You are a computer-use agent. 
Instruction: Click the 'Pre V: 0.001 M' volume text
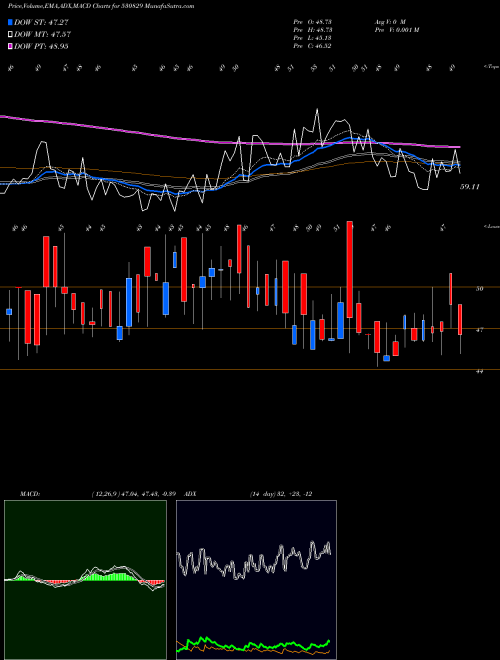point(396,30)
